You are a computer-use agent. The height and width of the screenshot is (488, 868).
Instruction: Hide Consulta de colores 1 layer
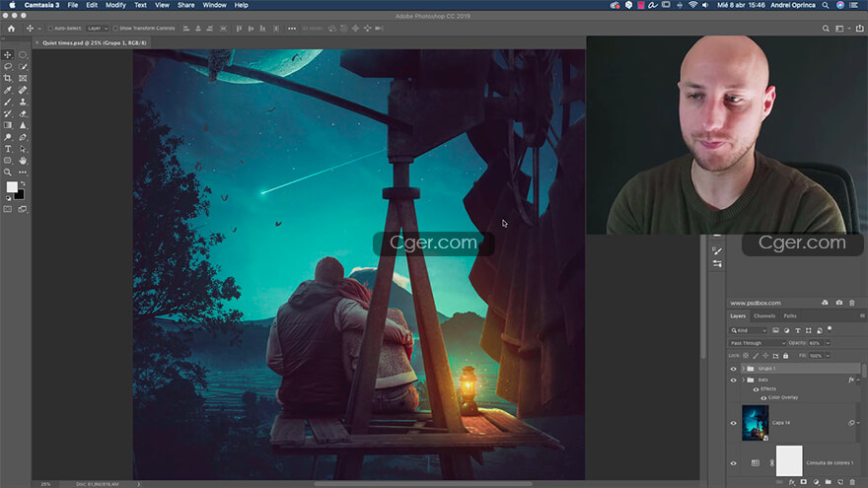tap(734, 463)
